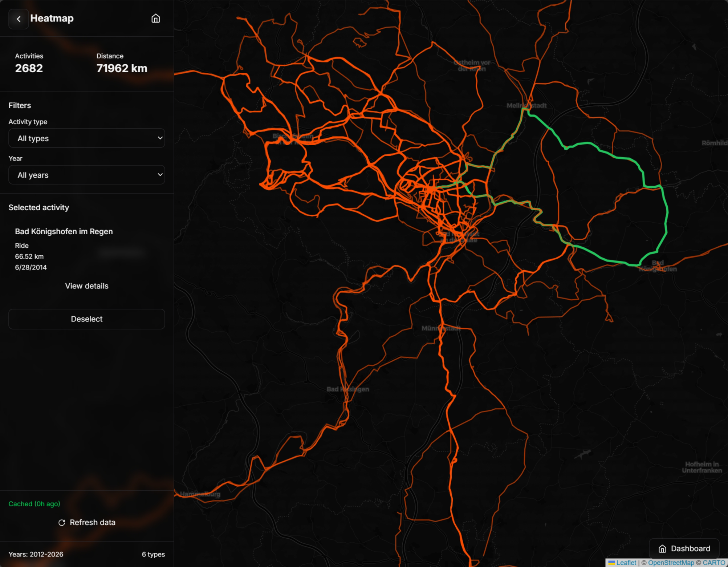Click the Ukrainian flag icon next to Leaflet
The height and width of the screenshot is (567, 728).
(x=611, y=562)
